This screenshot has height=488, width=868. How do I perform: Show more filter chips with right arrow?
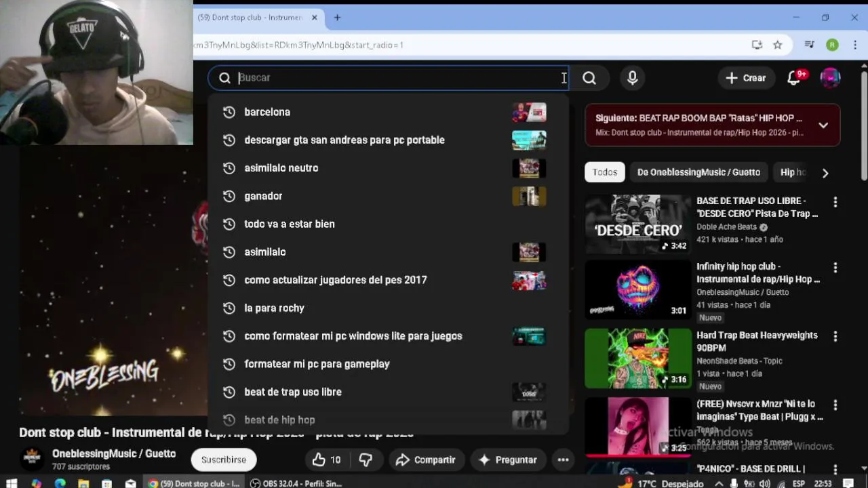pos(825,173)
